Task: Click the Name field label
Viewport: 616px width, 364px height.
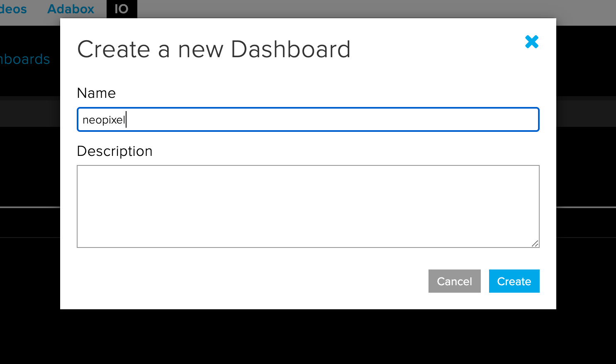Action: click(x=96, y=93)
